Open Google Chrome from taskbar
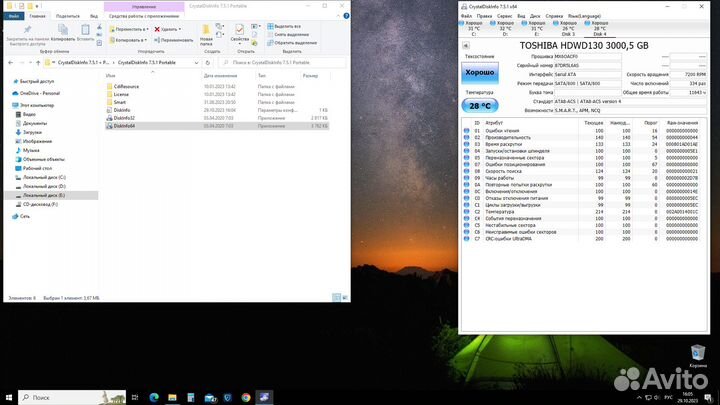This screenshot has height=405, width=720. click(246, 397)
